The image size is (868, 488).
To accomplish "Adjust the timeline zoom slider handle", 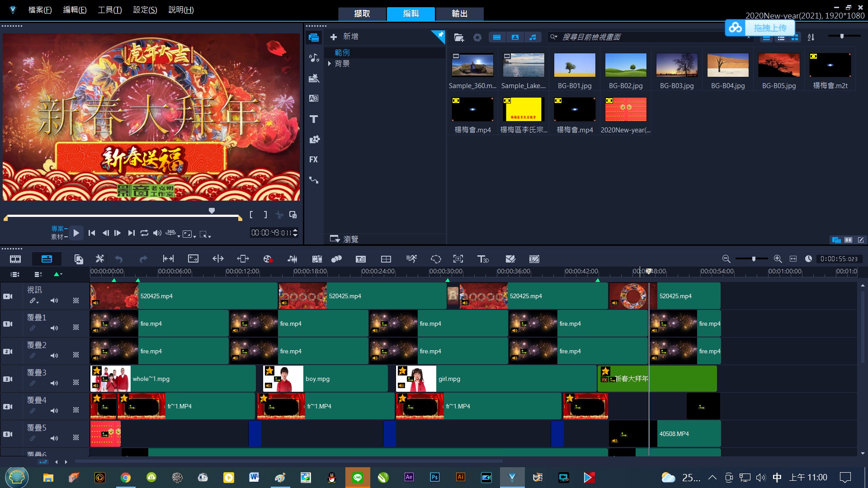I will point(754,259).
